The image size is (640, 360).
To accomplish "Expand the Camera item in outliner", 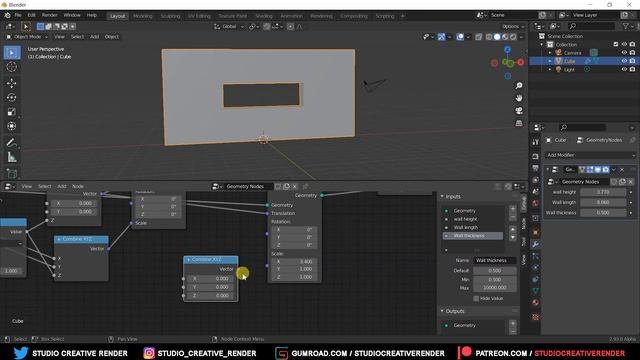I will click(x=550, y=53).
